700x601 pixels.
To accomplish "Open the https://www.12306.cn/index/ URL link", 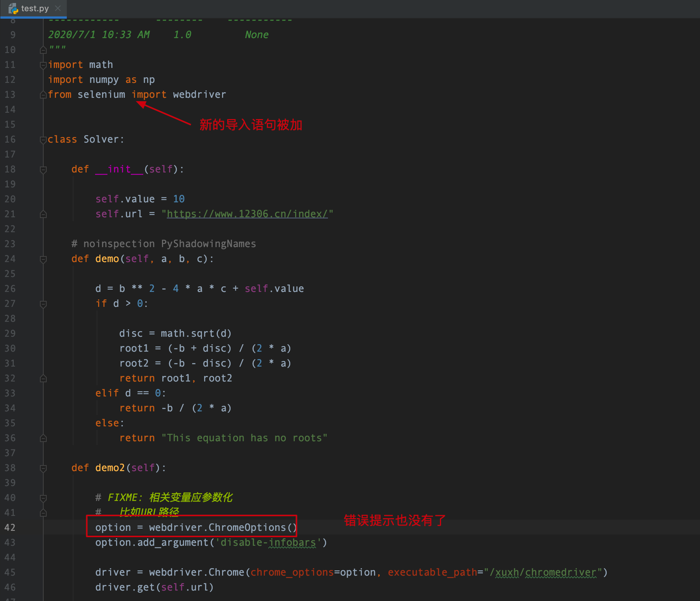I will pyautogui.click(x=247, y=214).
